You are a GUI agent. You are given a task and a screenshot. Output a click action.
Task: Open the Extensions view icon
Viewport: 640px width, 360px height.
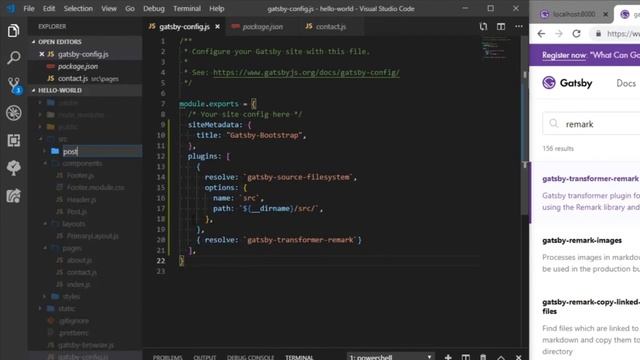tap(13, 140)
